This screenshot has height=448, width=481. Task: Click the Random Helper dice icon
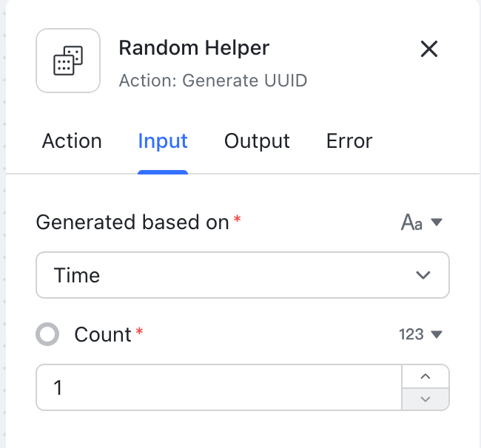(68, 61)
